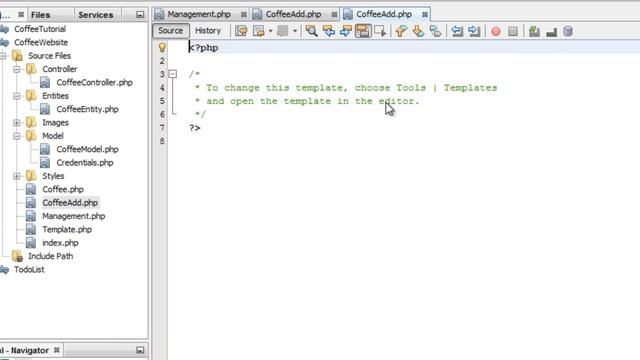Switch editor to History view
This screenshot has width=640, height=360.
(x=208, y=31)
